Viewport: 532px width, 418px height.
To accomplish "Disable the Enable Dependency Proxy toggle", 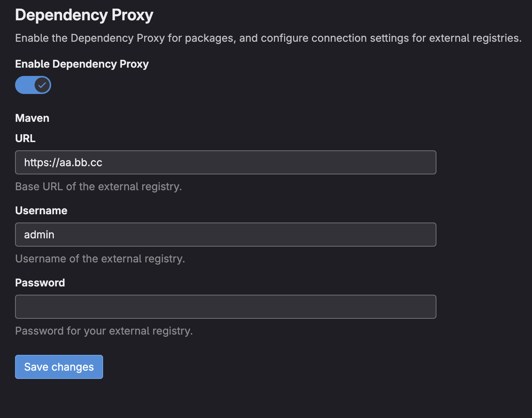I will [33, 85].
